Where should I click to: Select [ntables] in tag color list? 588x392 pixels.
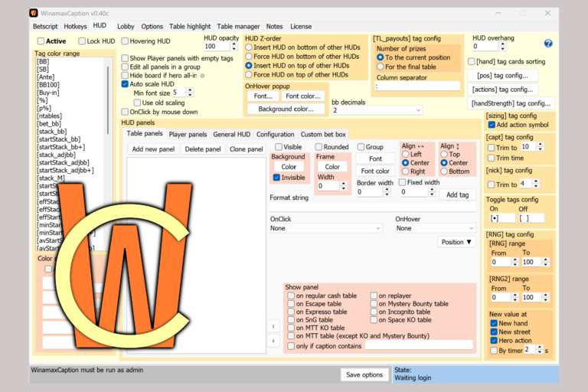(x=49, y=116)
